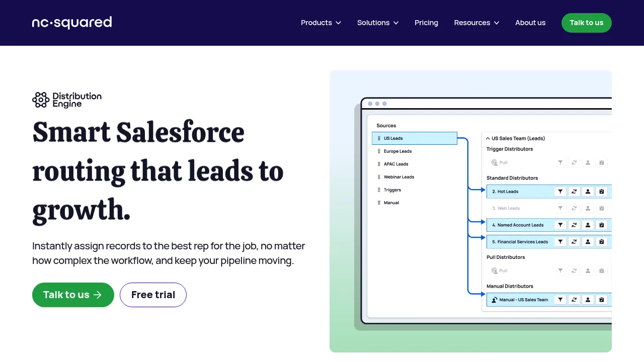Click the filter icon on Web Leads row
This screenshot has width=644, height=362.
pyautogui.click(x=560, y=208)
